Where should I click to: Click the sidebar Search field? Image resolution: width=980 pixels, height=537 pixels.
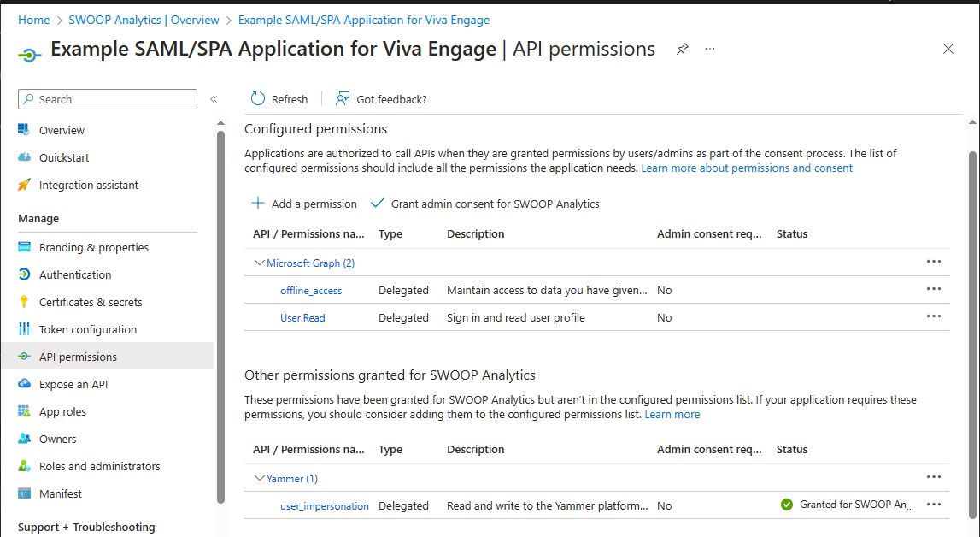pyautogui.click(x=108, y=99)
